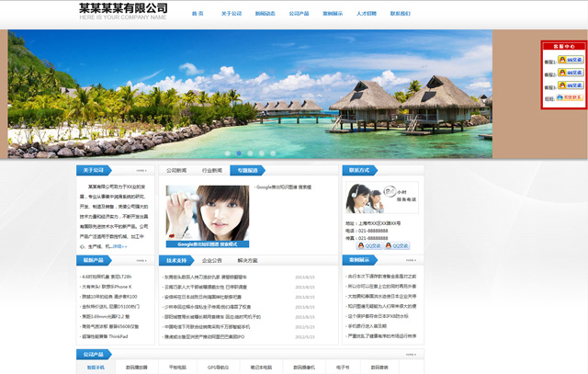Switch to the 专题报道 tab
Screen dimensions: 588x374
click(x=247, y=170)
